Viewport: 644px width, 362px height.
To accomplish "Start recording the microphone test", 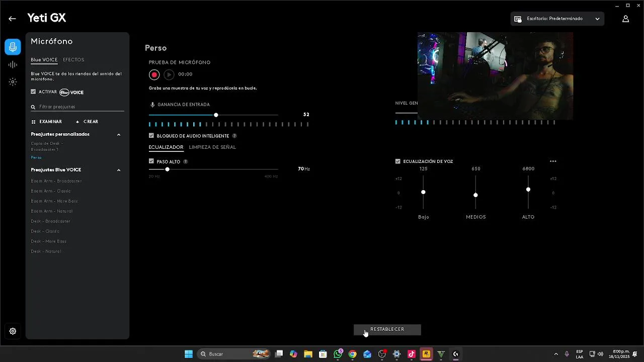I will [x=154, y=74].
